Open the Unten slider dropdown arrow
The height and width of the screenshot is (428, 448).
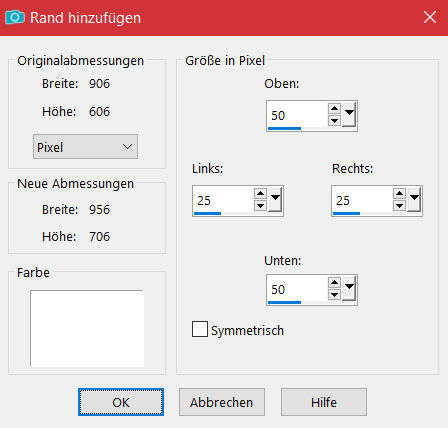349,289
